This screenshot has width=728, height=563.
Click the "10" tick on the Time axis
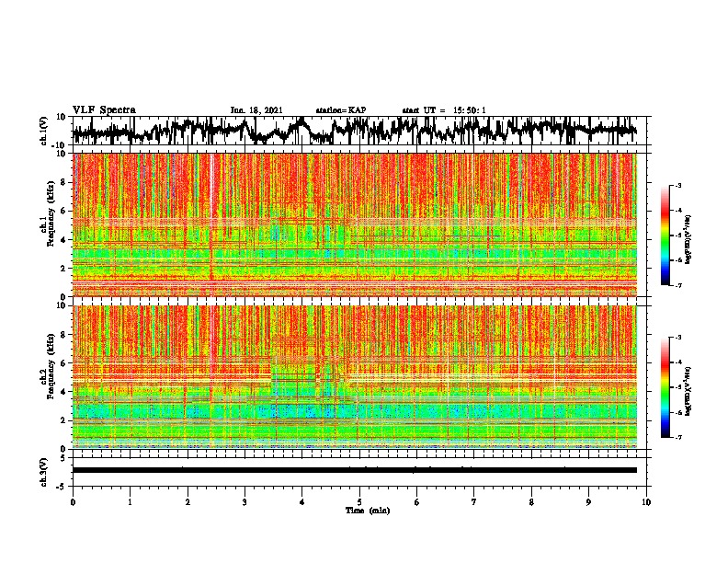[646, 502]
